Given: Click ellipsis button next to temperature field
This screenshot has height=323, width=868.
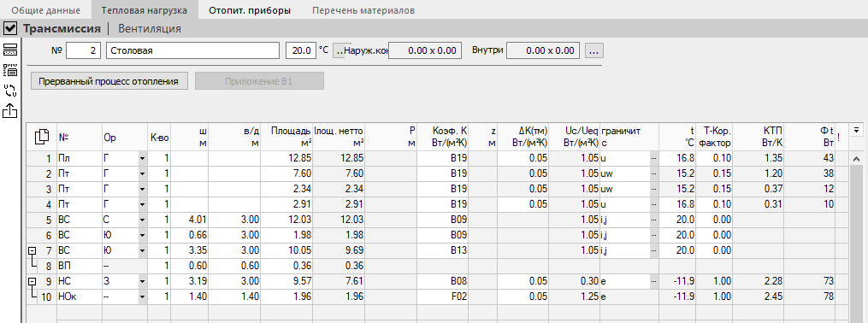Looking at the screenshot, I should (338, 50).
